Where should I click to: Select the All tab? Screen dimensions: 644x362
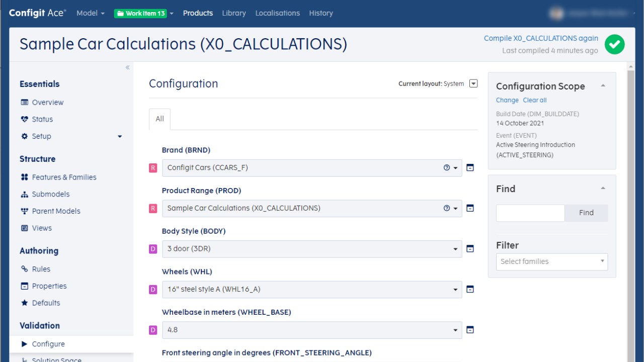(159, 119)
